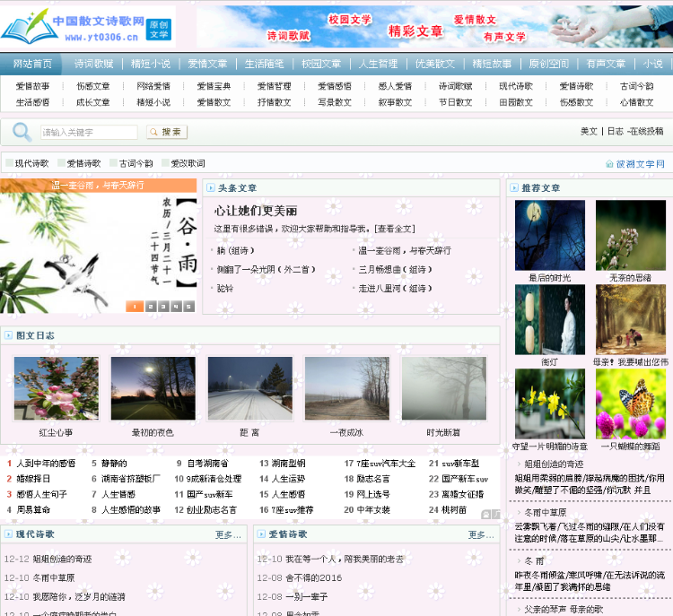Open 爱情文章 in the main navigation
673x616 pixels.
click(207, 64)
